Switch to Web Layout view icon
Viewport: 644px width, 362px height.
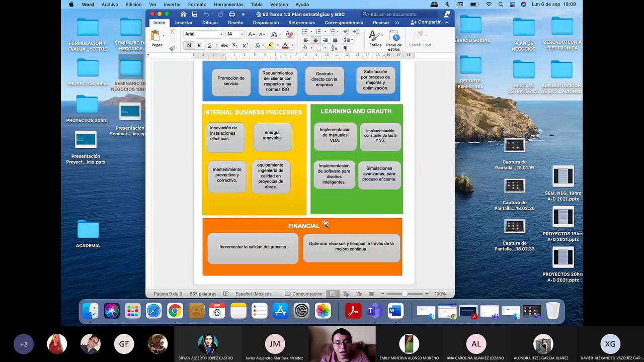346,294
